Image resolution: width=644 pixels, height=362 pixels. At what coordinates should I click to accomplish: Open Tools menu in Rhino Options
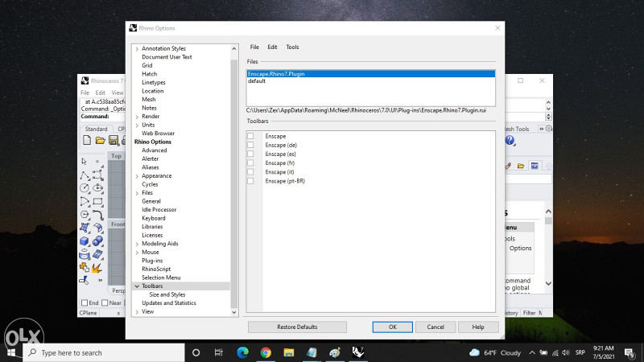292,47
